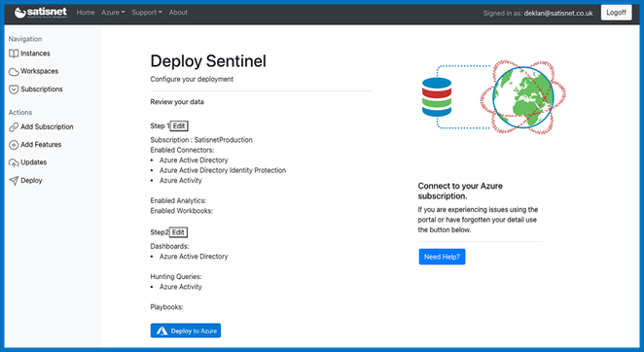
Task: Select Deploy in the Actions list
Action: pyautogui.click(x=31, y=180)
